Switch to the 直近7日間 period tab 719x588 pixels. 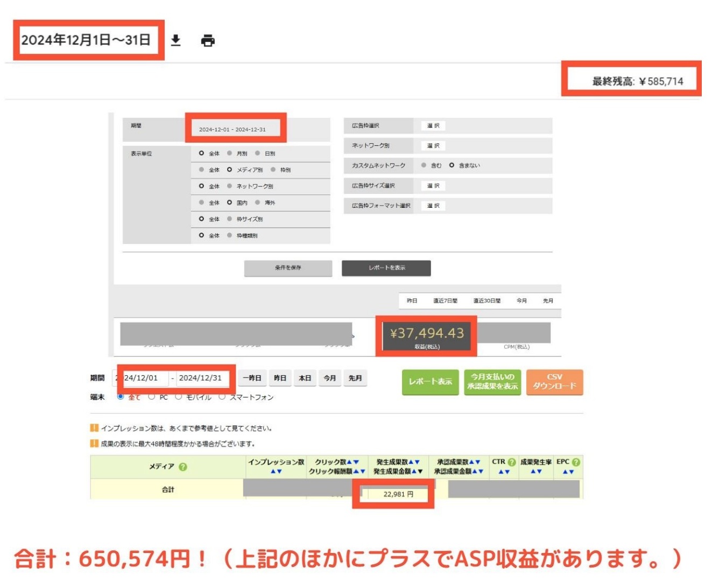coord(445,300)
